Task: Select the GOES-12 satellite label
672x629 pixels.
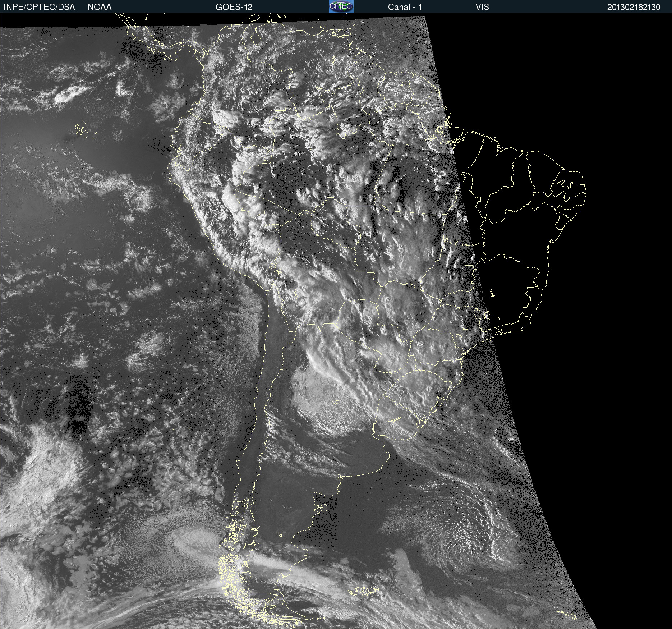Action: pyautogui.click(x=234, y=7)
